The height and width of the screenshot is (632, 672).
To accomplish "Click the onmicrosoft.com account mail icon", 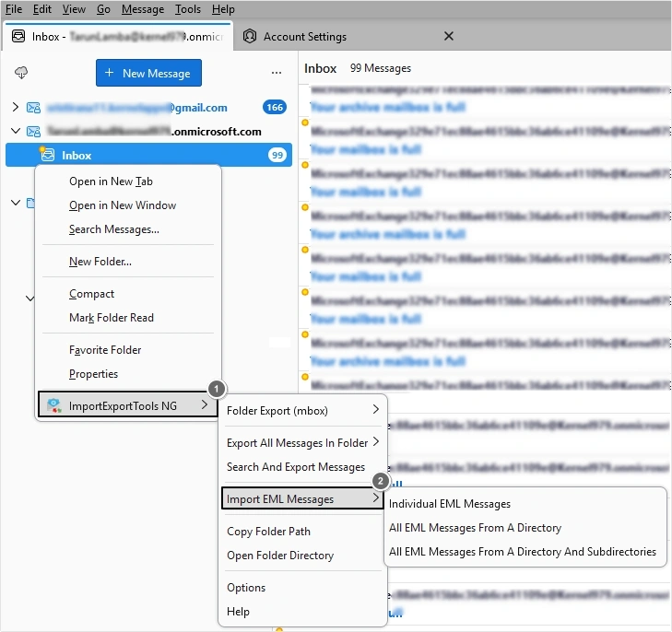I will coord(33,132).
